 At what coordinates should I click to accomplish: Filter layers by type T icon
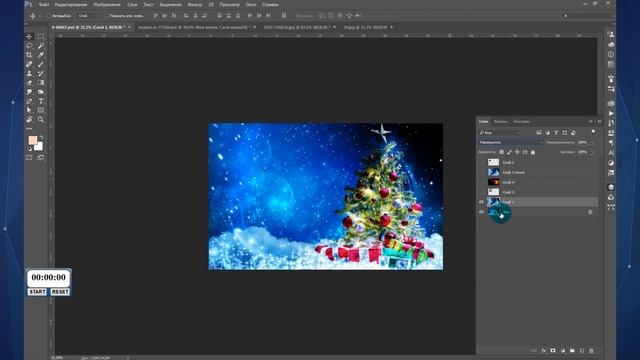coord(556,133)
